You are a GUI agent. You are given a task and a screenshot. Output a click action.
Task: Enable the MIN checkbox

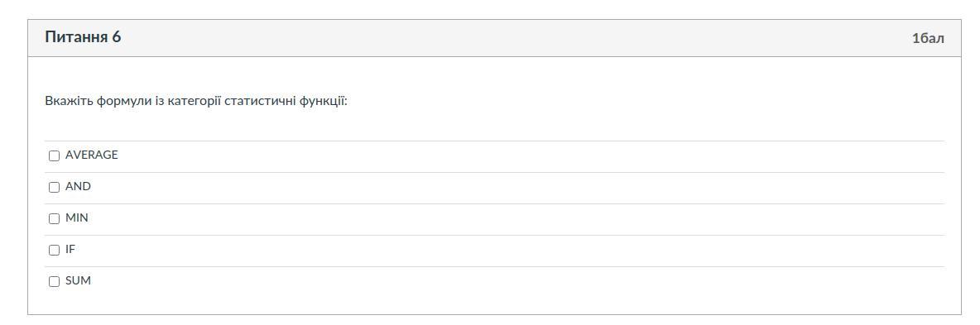point(55,219)
